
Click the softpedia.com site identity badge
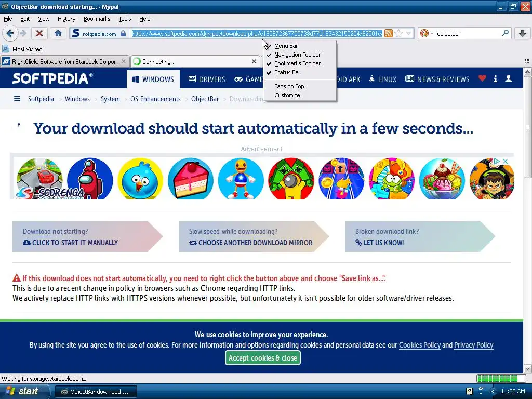tap(99, 34)
